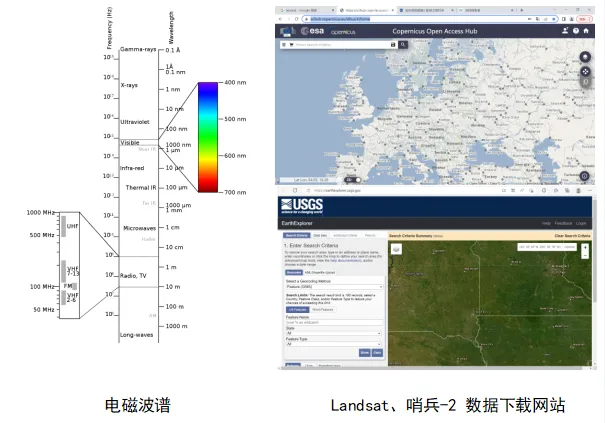605x423 pixels.
Task: Open the State dropdown in EarthExplorer
Action: pyautogui.click(x=334, y=333)
